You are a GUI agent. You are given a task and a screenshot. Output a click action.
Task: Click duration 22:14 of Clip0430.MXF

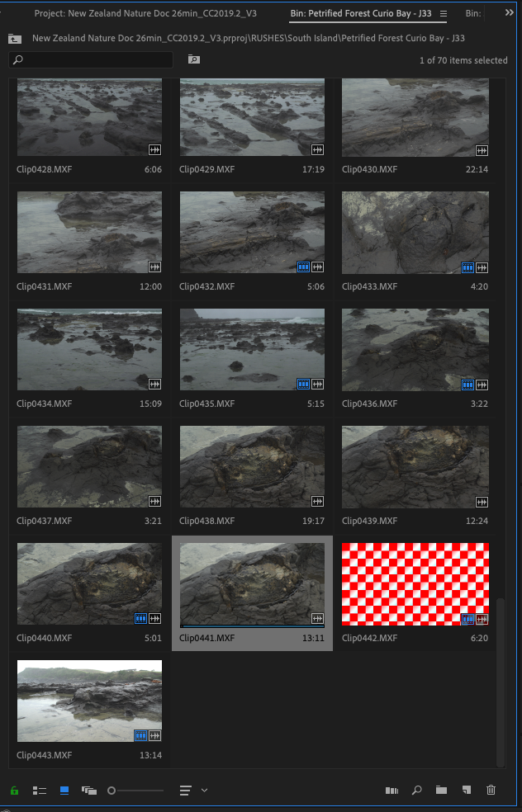click(477, 169)
